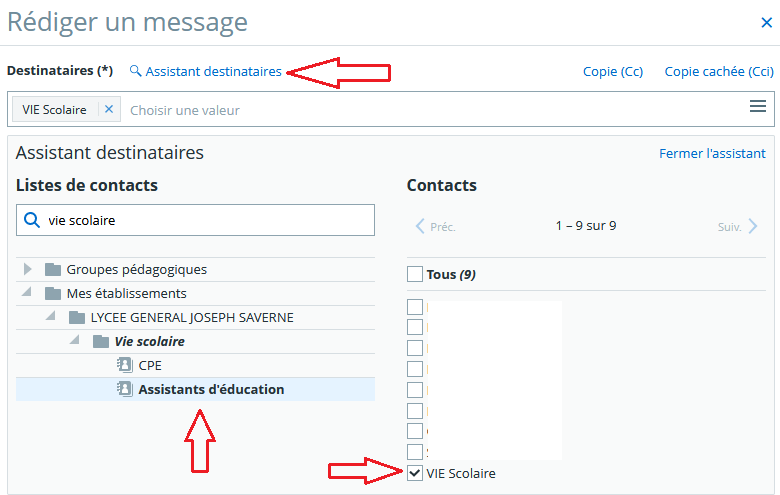
Task: Open the Copie cachée (Cci) field
Action: [719, 72]
